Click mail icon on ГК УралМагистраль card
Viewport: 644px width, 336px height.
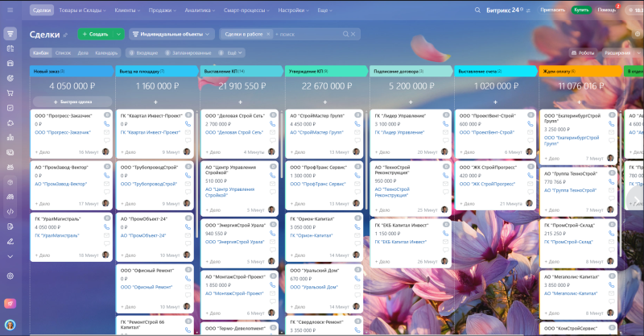coord(106,235)
